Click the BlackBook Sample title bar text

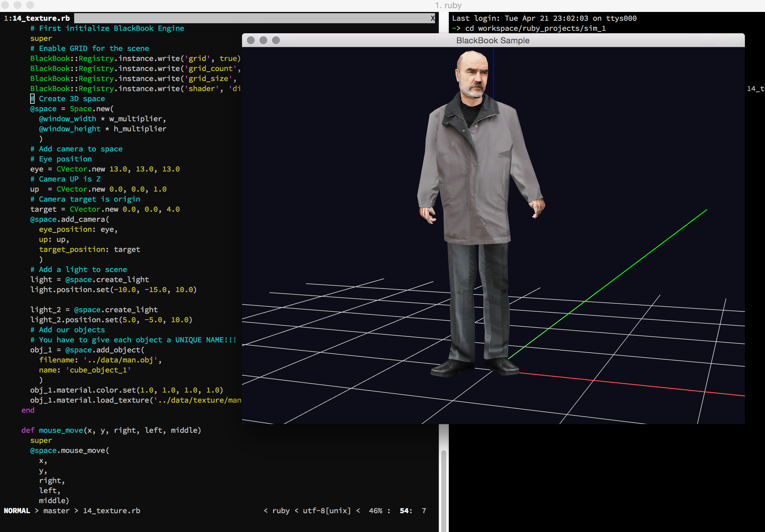pyautogui.click(x=493, y=40)
